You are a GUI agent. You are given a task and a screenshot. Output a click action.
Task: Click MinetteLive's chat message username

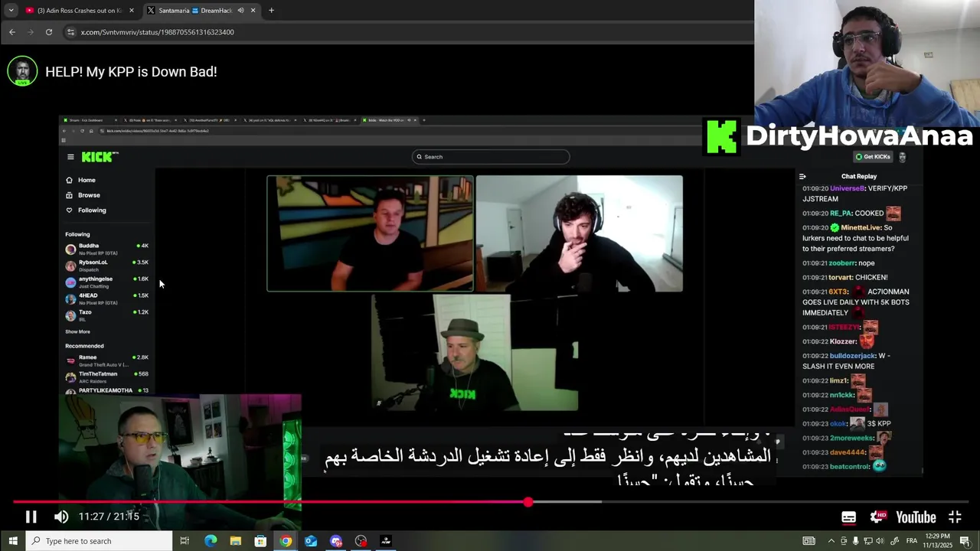coord(861,227)
